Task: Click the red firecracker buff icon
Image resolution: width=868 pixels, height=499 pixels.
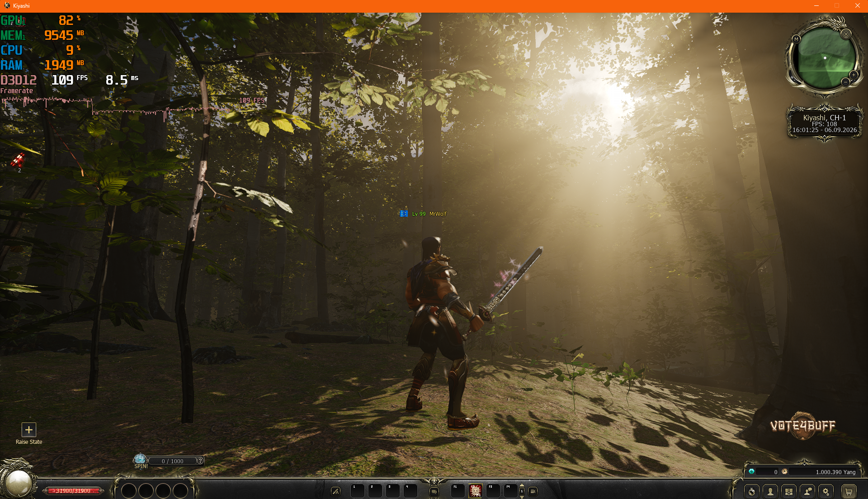Action: (x=18, y=160)
